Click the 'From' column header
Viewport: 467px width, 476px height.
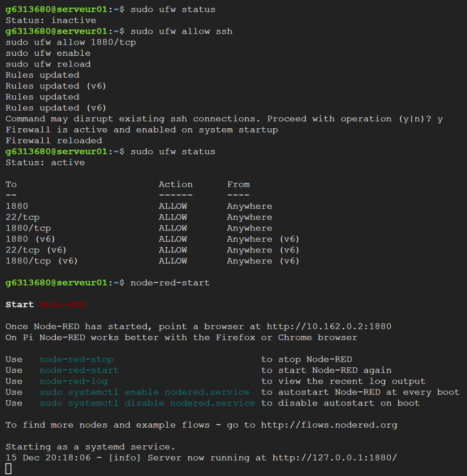238,185
